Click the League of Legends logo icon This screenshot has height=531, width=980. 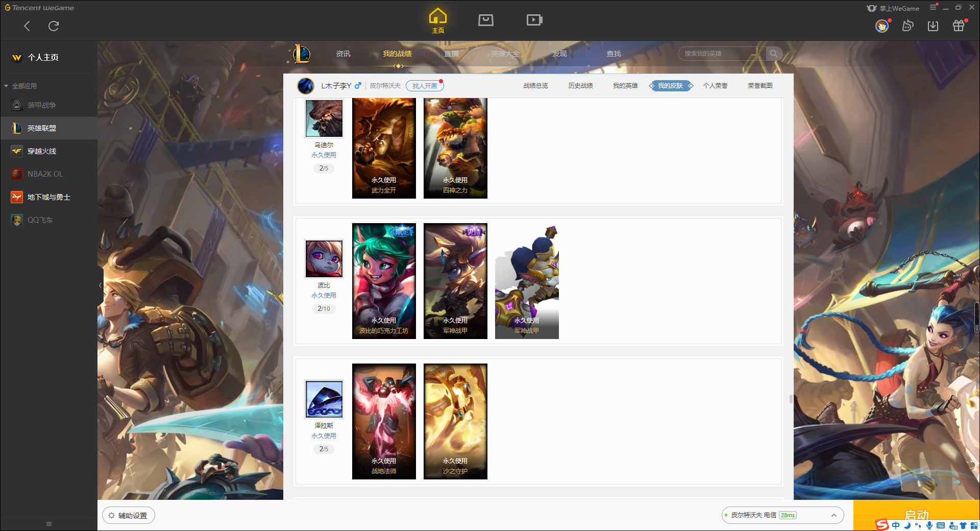click(301, 54)
